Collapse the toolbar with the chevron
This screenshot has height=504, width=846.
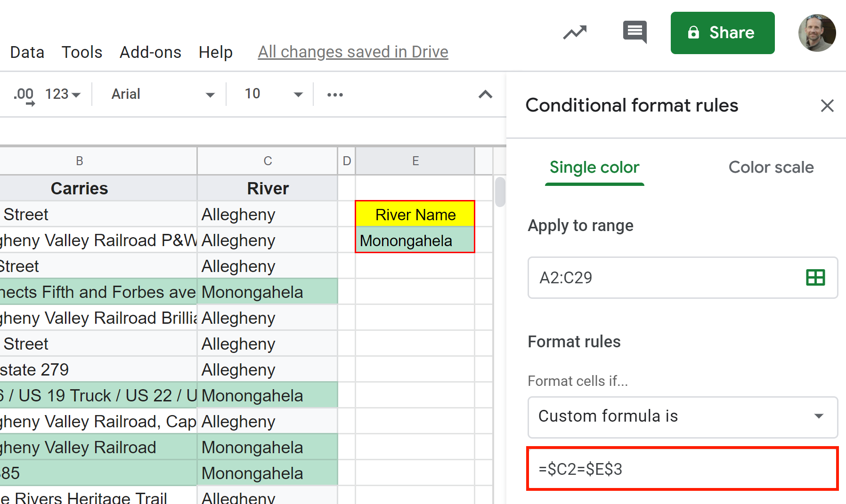[x=485, y=94]
